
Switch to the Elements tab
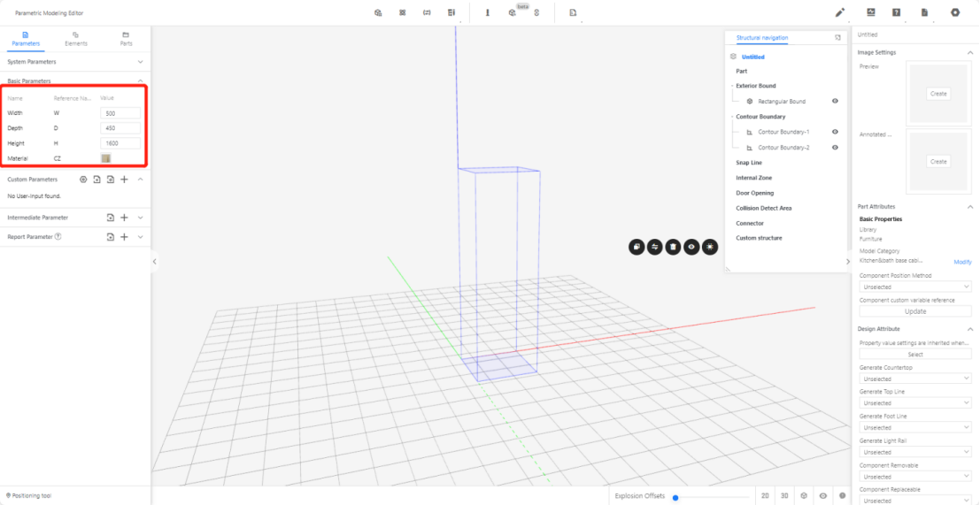(x=76, y=38)
